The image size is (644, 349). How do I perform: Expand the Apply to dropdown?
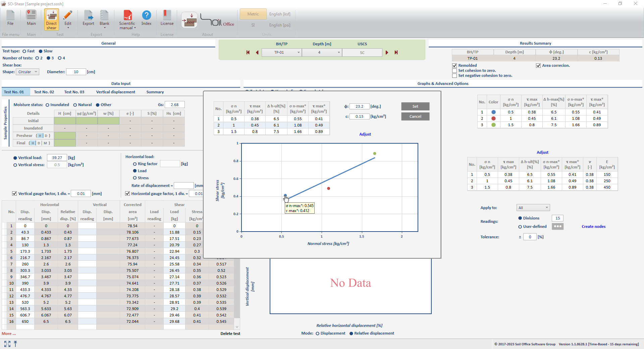click(x=533, y=208)
